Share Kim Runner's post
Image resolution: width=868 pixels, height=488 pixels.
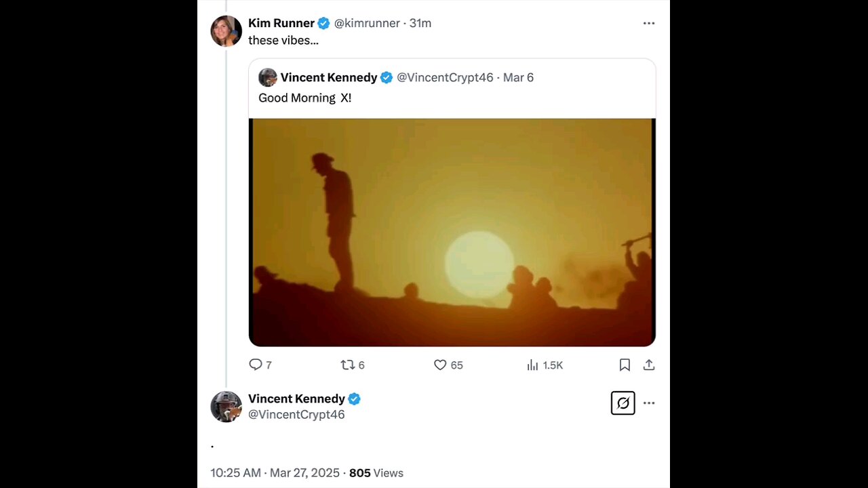click(x=649, y=365)
